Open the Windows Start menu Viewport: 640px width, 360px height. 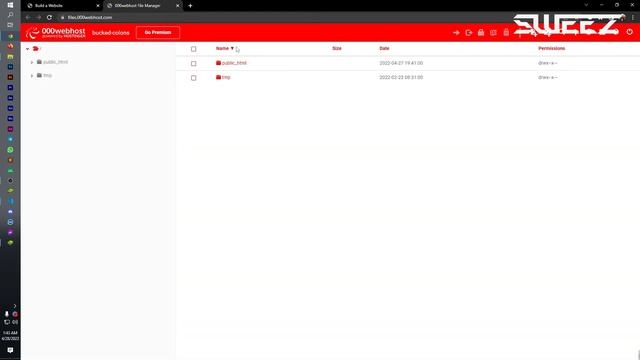point(10,5)
